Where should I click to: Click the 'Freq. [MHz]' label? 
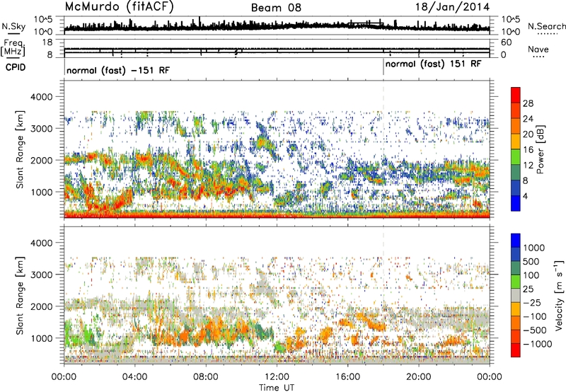click(x=13, y=47)
